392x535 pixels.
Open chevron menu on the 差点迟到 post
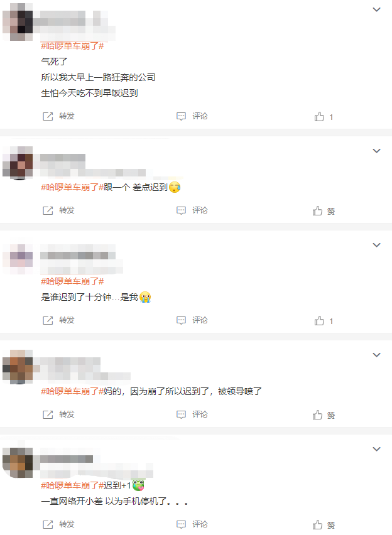point(376,151)
